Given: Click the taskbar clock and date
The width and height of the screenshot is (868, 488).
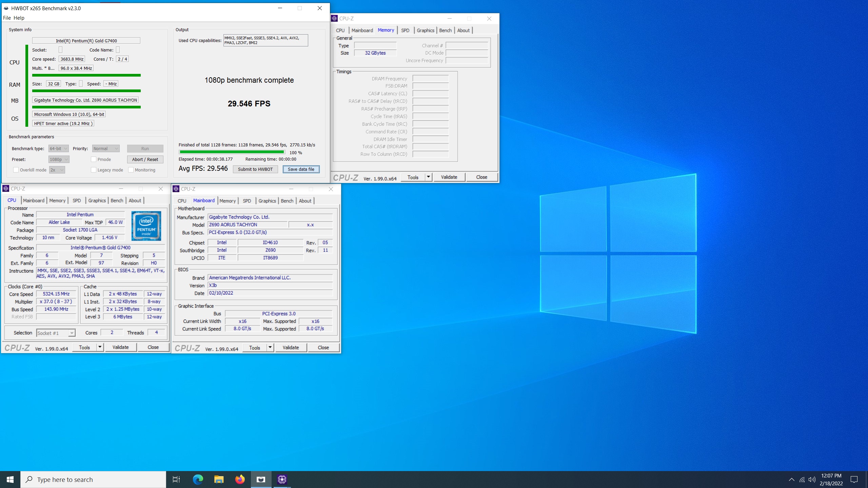Looking at the screenshot, I should pyautogui.click(x=831, y=480).
